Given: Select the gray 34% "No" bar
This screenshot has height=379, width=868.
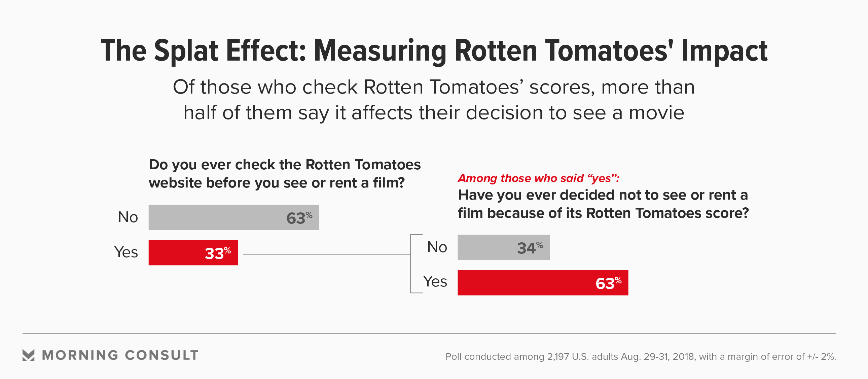Looking at the screenshot, I should point(503,247).
